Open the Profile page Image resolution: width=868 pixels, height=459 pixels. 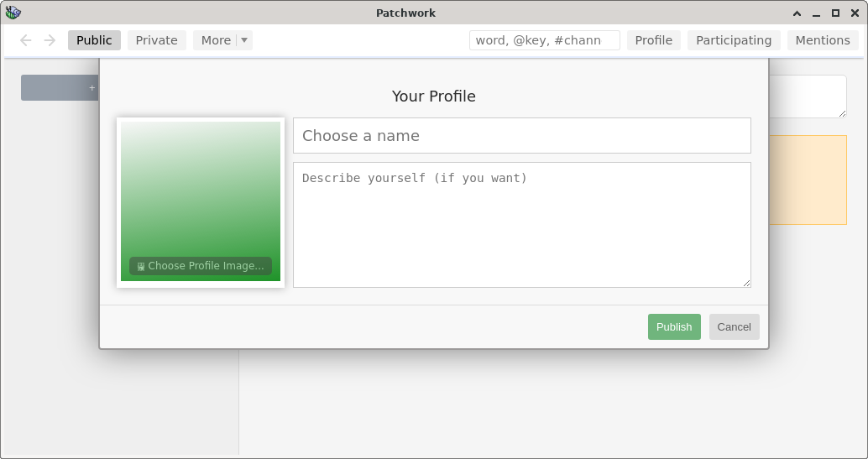(x=654, y=40)
